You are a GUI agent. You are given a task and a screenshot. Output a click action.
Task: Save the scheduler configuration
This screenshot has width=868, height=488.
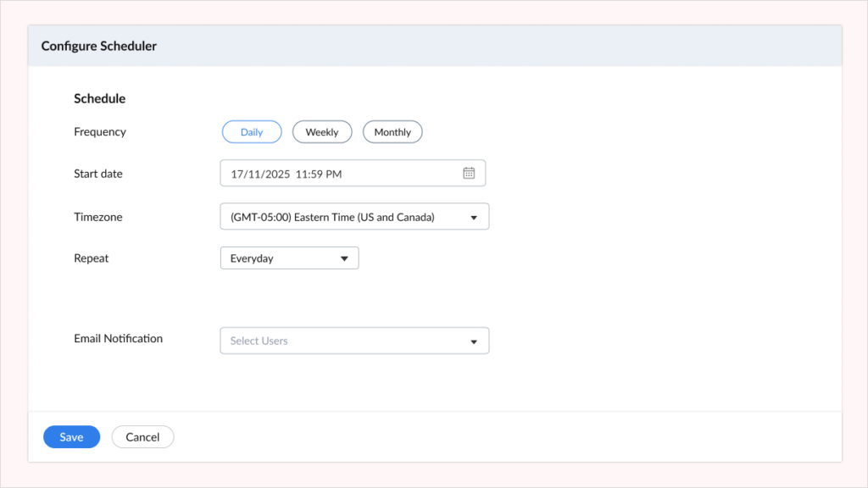(71, 436)
